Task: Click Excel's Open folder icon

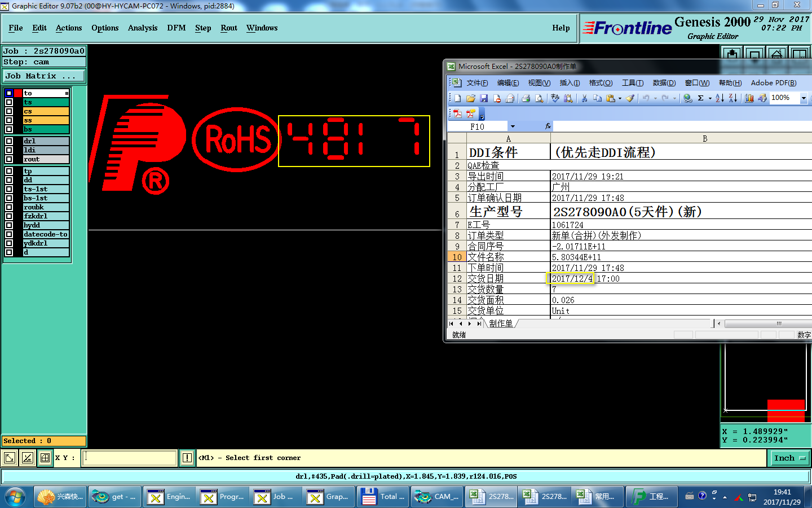Action: (471, 98)
